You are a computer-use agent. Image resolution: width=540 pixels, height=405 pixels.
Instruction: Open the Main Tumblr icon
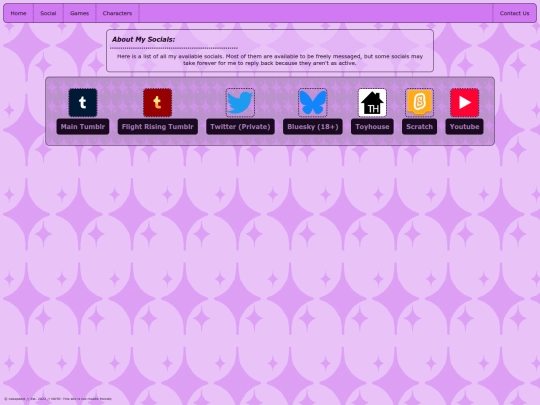tap(83, 103)
